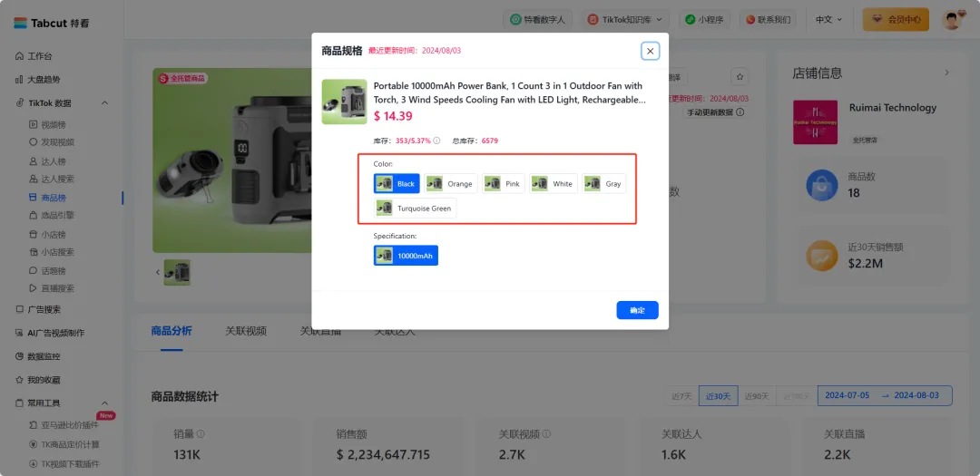Click 手动更新数据 behind the dialog

[x=715, y=112]
